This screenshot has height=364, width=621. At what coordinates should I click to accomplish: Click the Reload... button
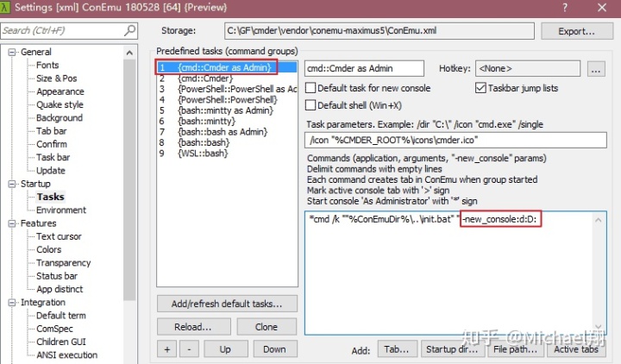pos(193,327)
